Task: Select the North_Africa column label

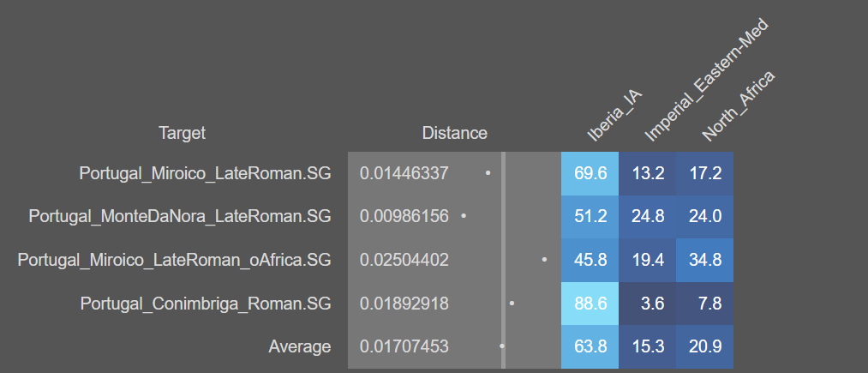Action: [738, 105]
